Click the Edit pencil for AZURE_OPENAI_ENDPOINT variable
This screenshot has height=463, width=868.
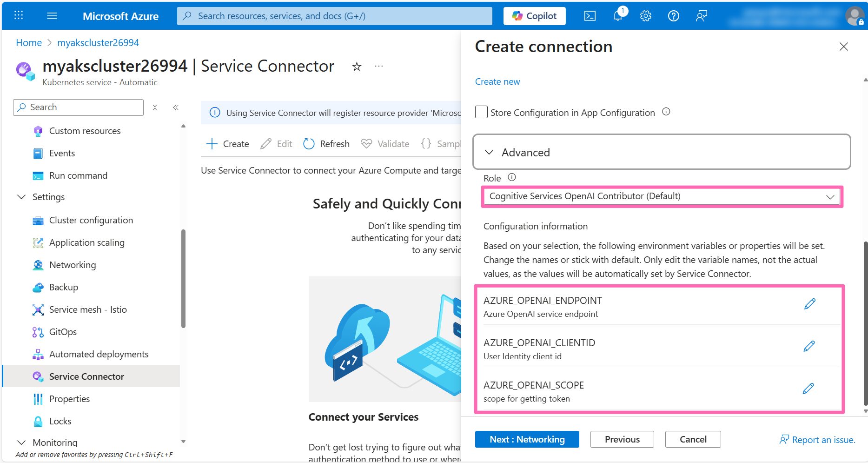[x=810, y=303]
